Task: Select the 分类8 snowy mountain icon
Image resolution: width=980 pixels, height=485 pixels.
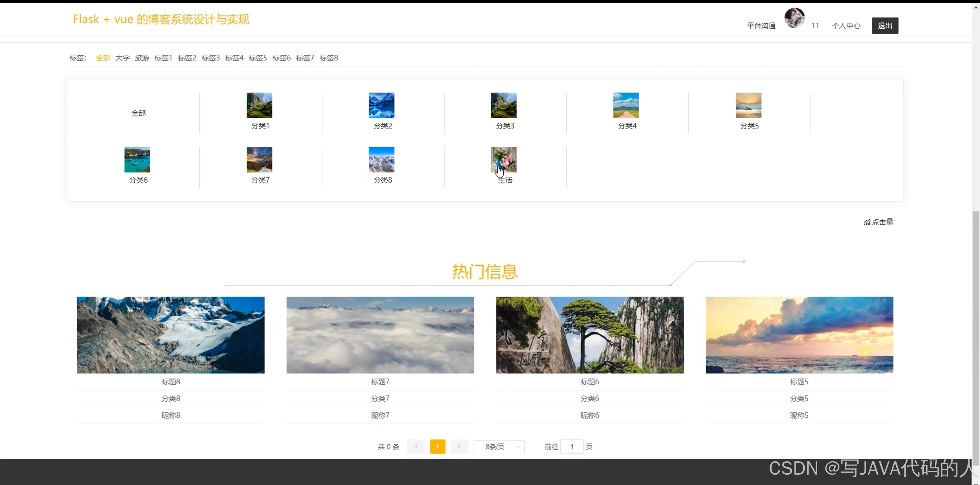Action: pos(381,160)
